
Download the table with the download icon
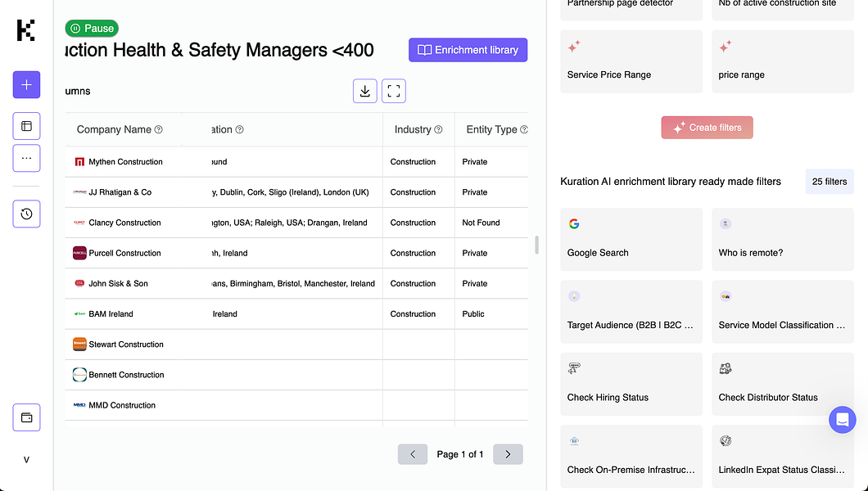364,91
